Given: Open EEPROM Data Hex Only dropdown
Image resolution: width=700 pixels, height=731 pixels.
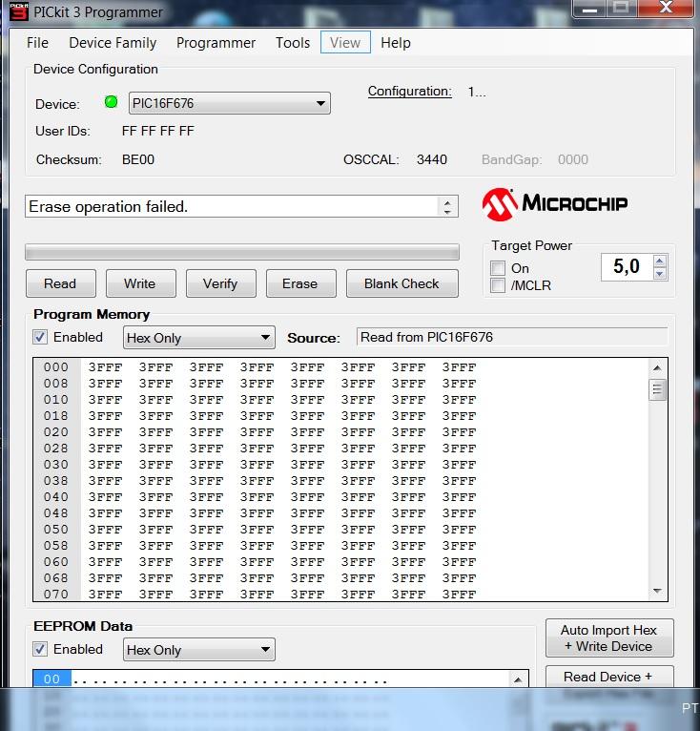Looking at the screenshot, I should [199, 650].
